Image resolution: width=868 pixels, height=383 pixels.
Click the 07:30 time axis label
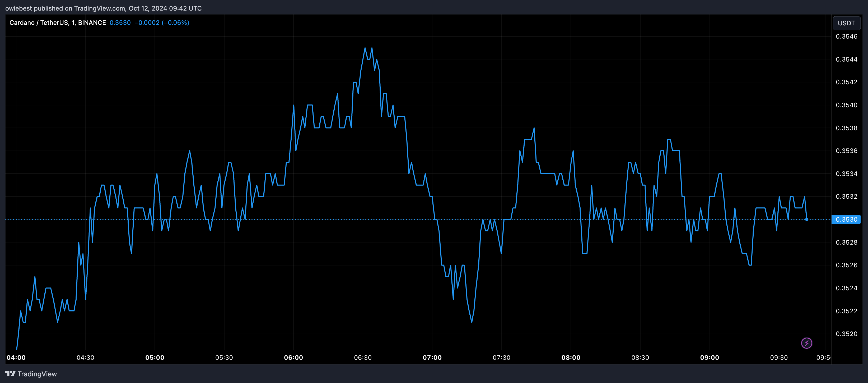[x=501, y=357]
